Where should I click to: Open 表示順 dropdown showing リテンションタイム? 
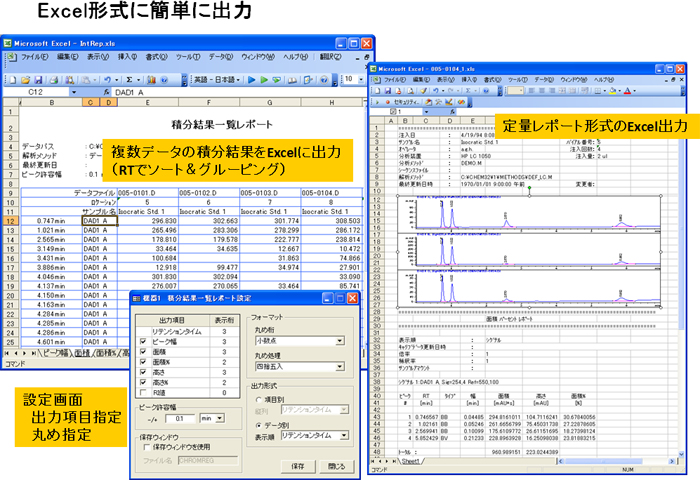point(344,435)
